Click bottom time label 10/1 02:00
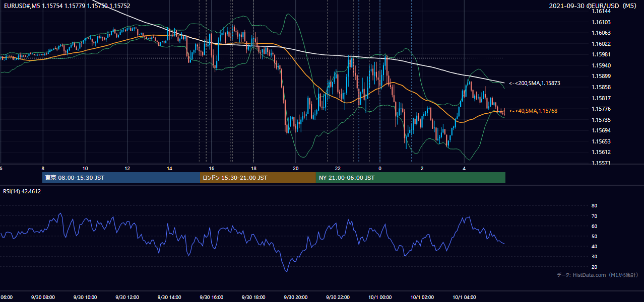 coord(422,297)
